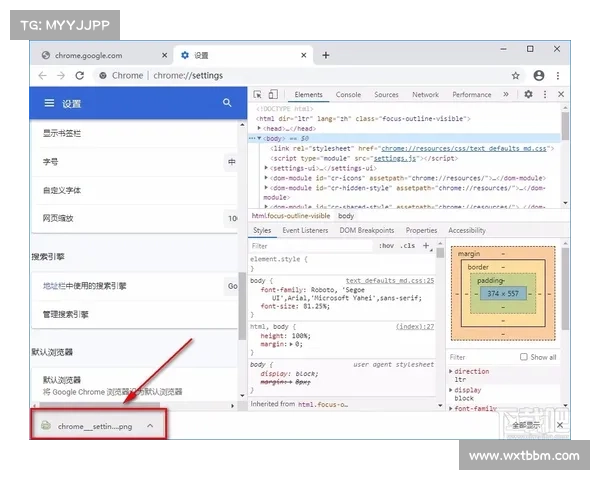
Task: Open the user profile avatar
Action: (x=539, y=75)
